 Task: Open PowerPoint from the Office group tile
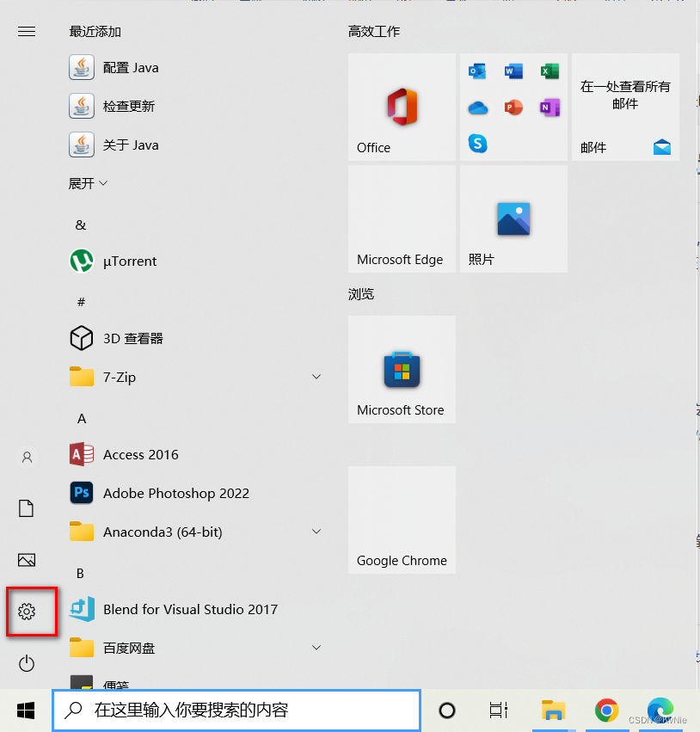[513, 108]
